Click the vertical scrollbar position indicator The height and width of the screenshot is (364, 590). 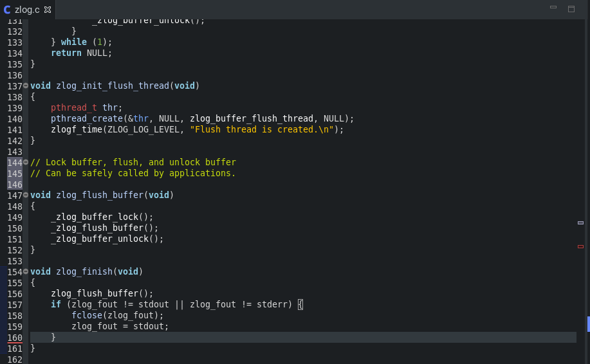pos(588,323)
